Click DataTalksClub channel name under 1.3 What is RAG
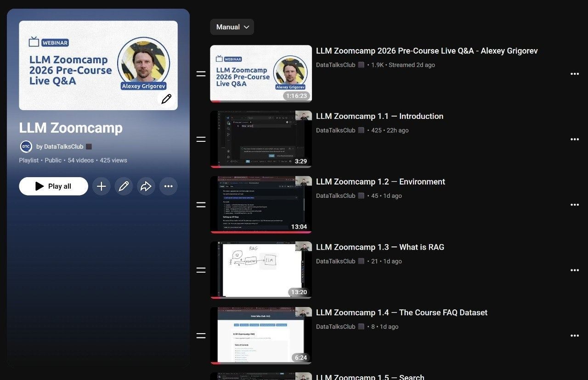The height and width of the screenshot is (380, 588). (x=336, y=261)
